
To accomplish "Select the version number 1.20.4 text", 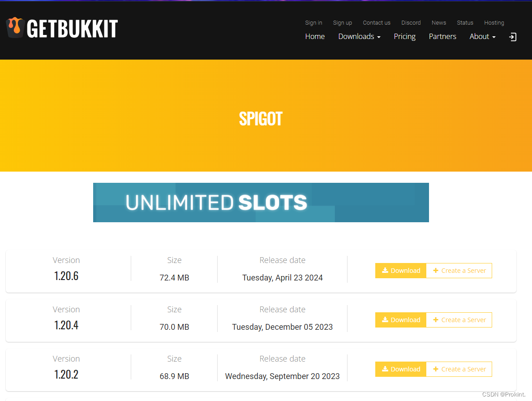I will tap(66, 325).
